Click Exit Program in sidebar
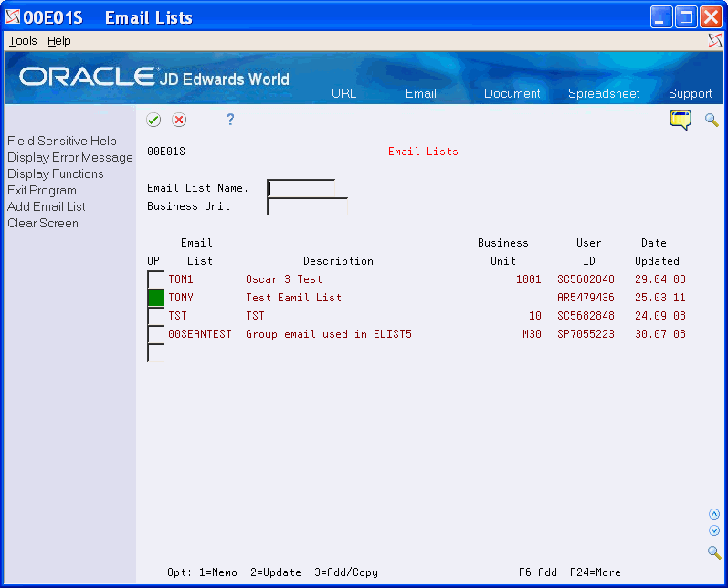Viewport: 728px width, 588px height. tap(42, 190)
